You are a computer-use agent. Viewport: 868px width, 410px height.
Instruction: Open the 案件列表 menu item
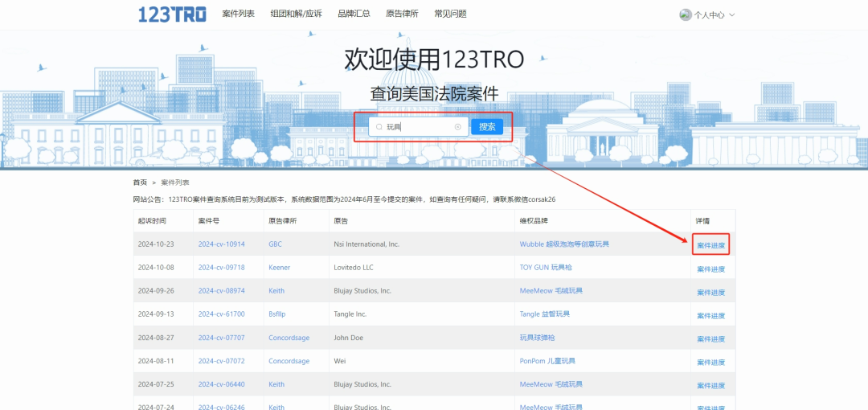coord(239,14)
